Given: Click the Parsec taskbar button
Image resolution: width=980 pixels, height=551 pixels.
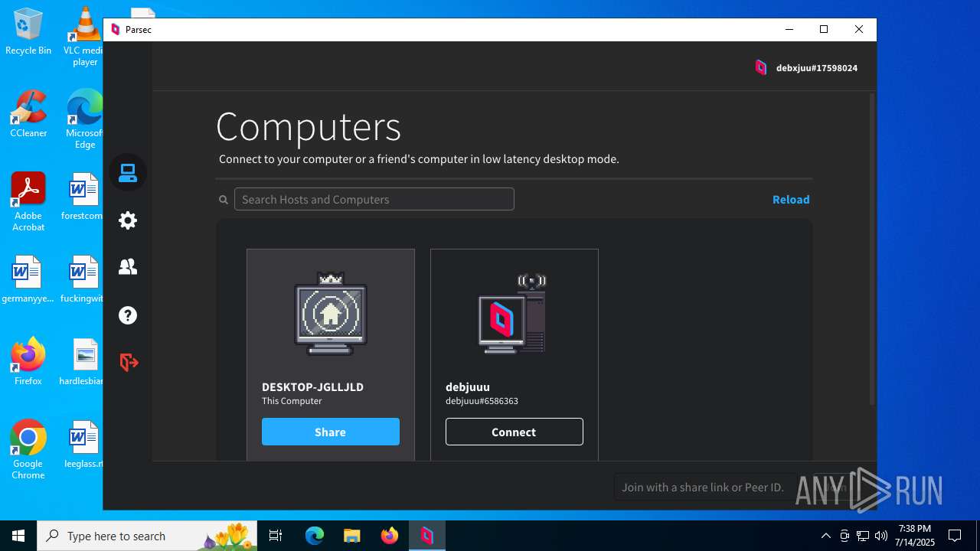Looking at the screenshot, I should 426,536.
